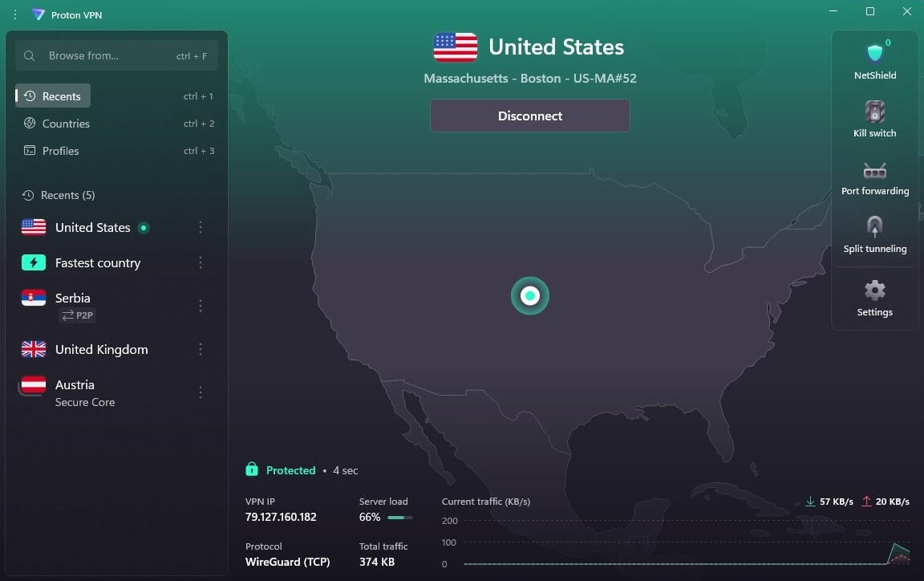Open the Port forwarding panel

[874, 177]
